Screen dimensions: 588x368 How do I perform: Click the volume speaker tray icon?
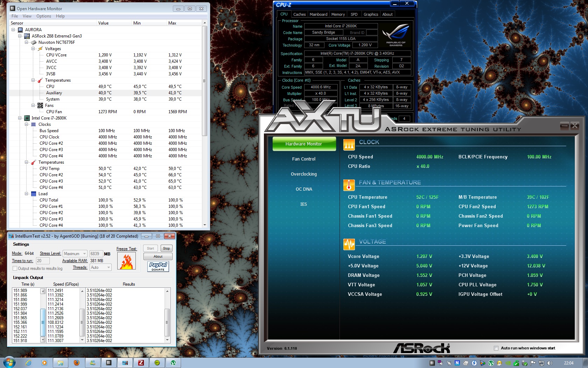coord(550,363)
